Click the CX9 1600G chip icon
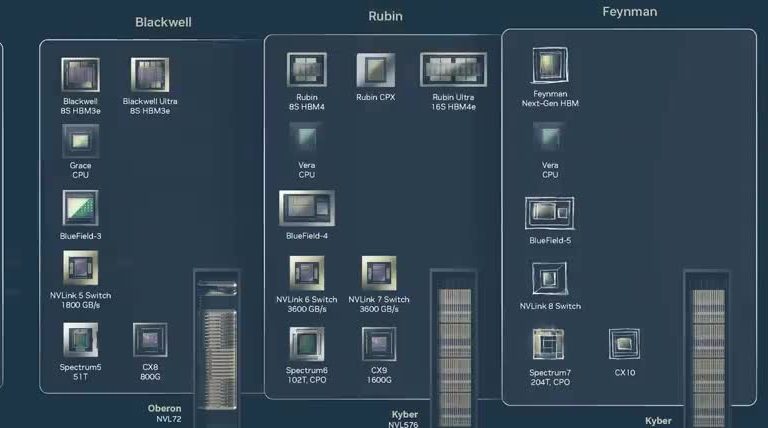Image resolution: width=768 pixels, height=428 pixels. 378,343
